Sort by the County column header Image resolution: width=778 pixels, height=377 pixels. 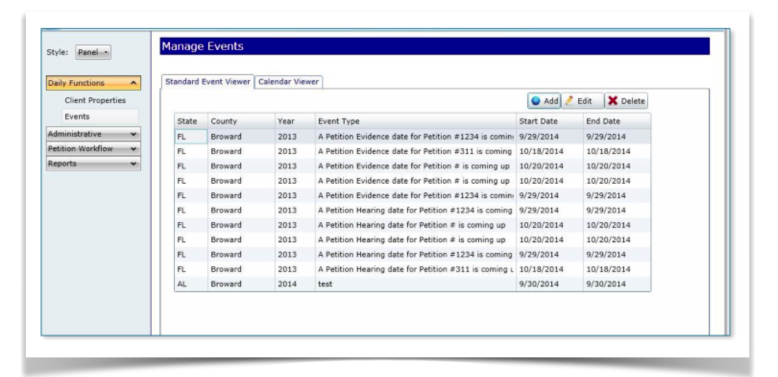[x=241, y=121]
